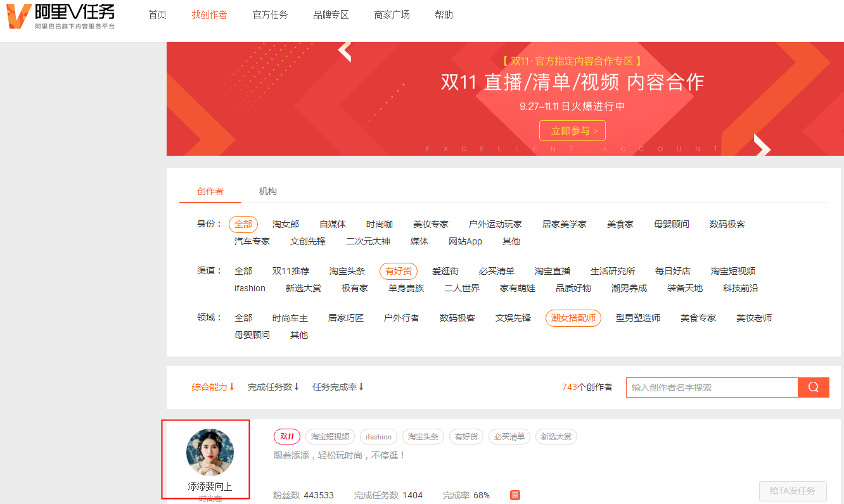Sort creators by 完成任务数
The width and height of the screenshot is (844, 504).
point(273,387)
